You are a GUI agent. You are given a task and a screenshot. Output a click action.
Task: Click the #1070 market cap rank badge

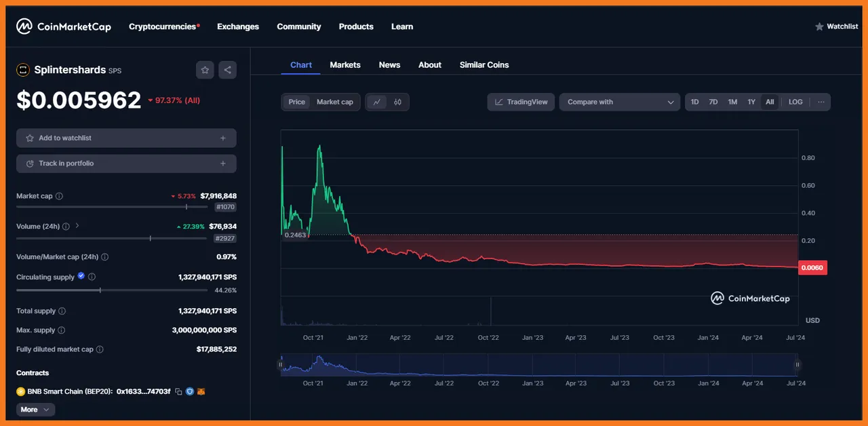coord(225,207)
